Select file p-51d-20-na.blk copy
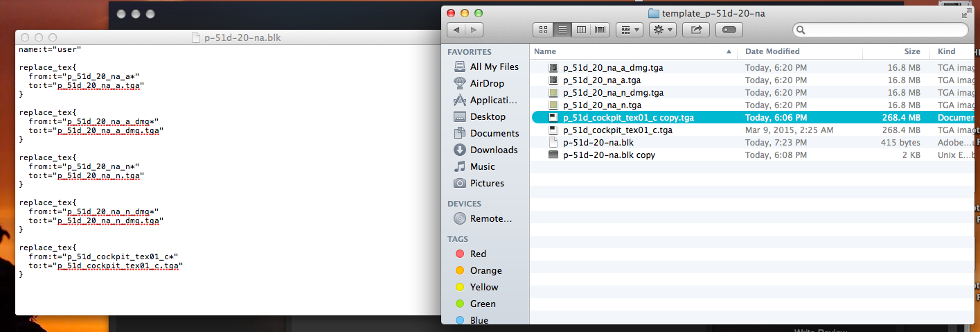 point(609,155)
